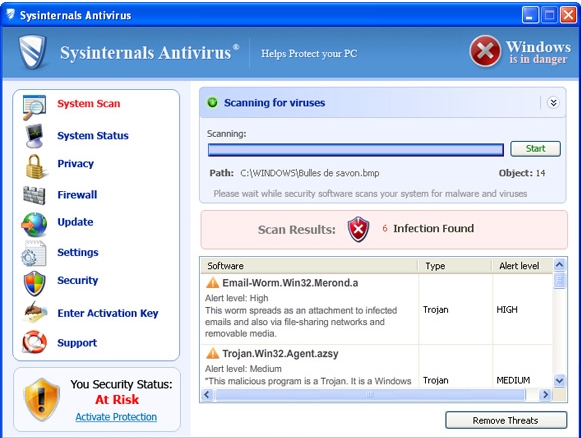
Task: Collapse the Scanning for viruses panel
Action: [553, 103]
